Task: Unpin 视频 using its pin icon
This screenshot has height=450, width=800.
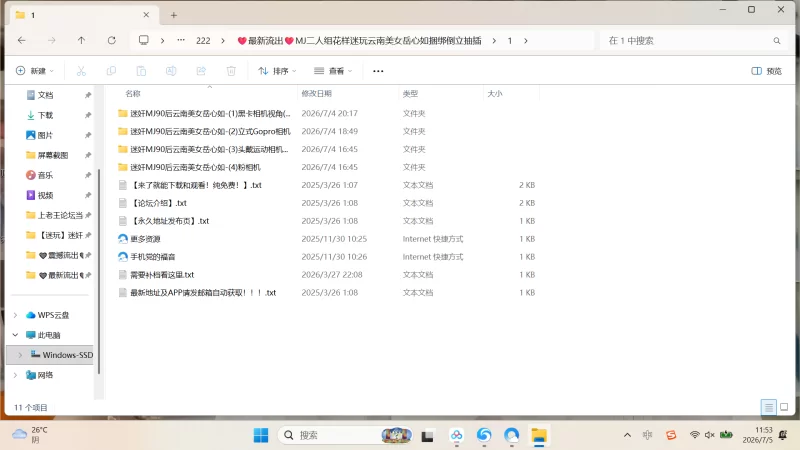Action: pos(88,195)
